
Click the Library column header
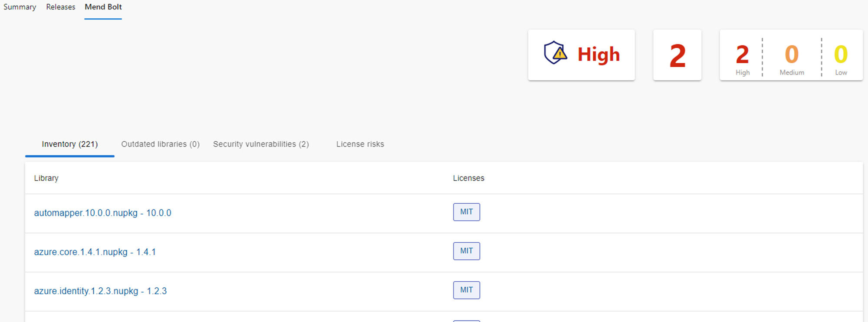(x=46, y=178)
